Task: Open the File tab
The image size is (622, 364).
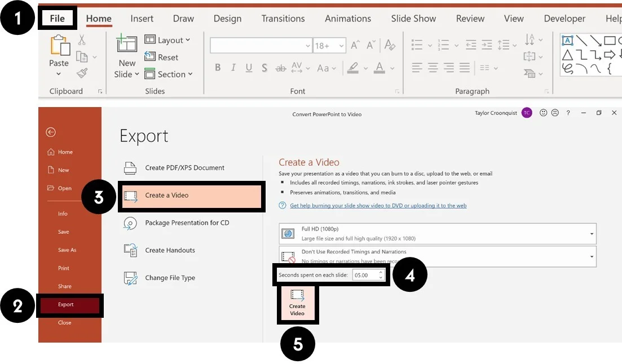Action: click(x=57, y=18)
